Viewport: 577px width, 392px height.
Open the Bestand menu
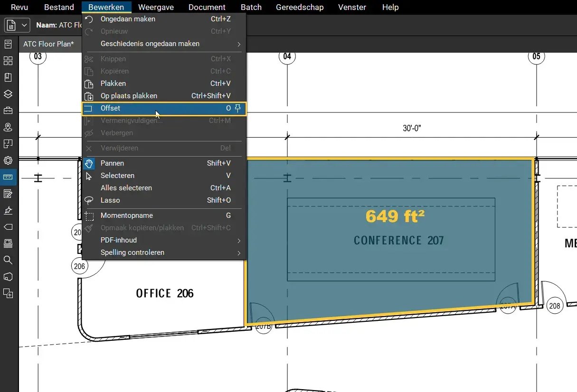(59, 7)
